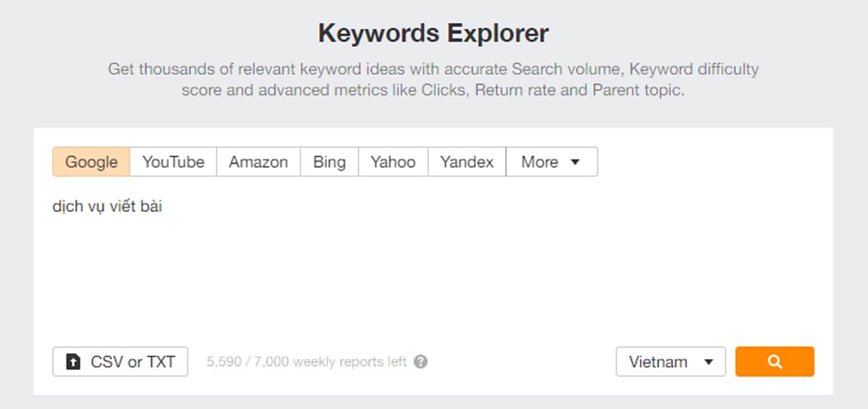Click the CSV or TXT upload button

[120, 362]
